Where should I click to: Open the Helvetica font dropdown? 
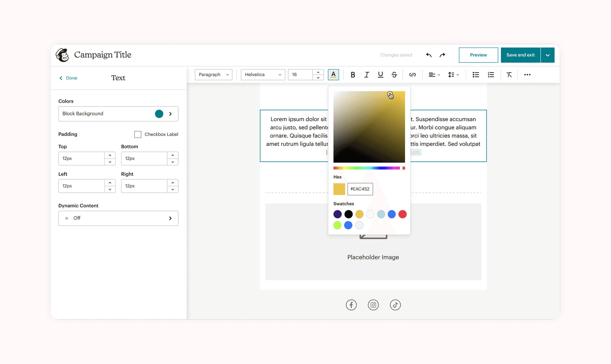[263, 75]
